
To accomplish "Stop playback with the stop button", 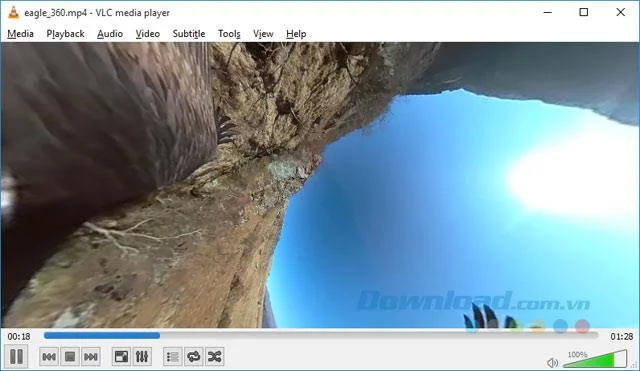I will point(70,357).
